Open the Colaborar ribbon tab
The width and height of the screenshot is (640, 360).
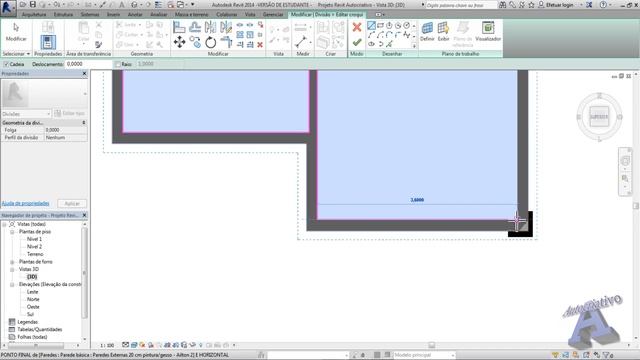227,14
